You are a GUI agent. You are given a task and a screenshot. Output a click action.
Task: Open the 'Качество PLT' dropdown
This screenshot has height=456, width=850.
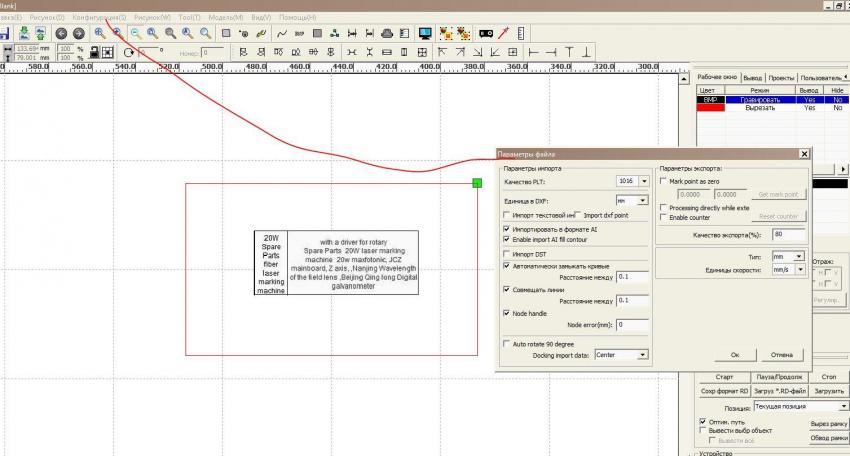(x=642, y=182)
